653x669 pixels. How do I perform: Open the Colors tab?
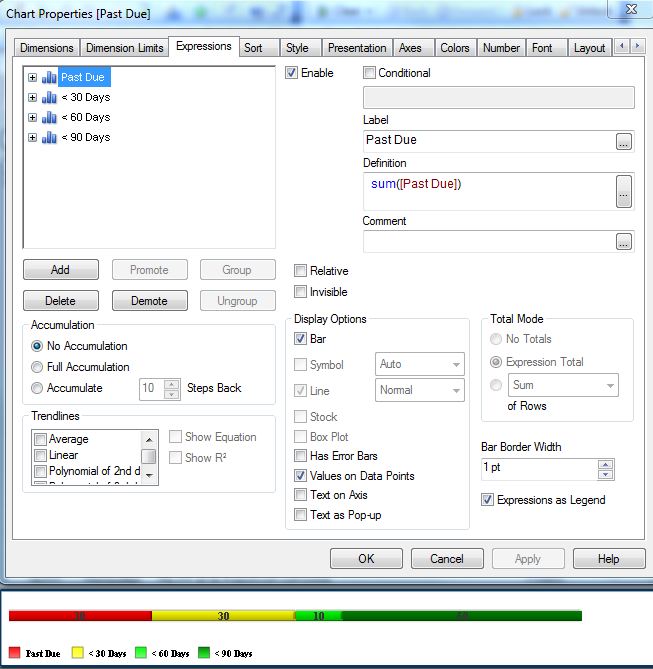455,48
